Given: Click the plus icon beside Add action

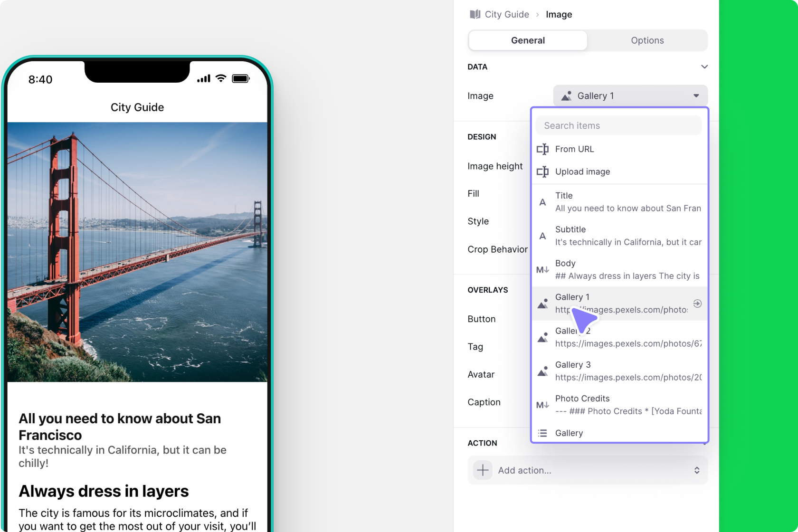Looking at the screenshot, I should [483, 470].
